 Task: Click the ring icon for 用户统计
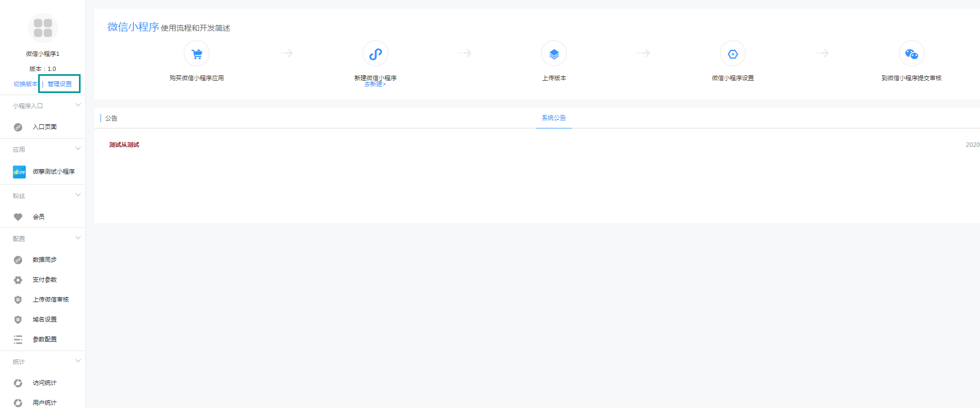(x=18, y=403)
